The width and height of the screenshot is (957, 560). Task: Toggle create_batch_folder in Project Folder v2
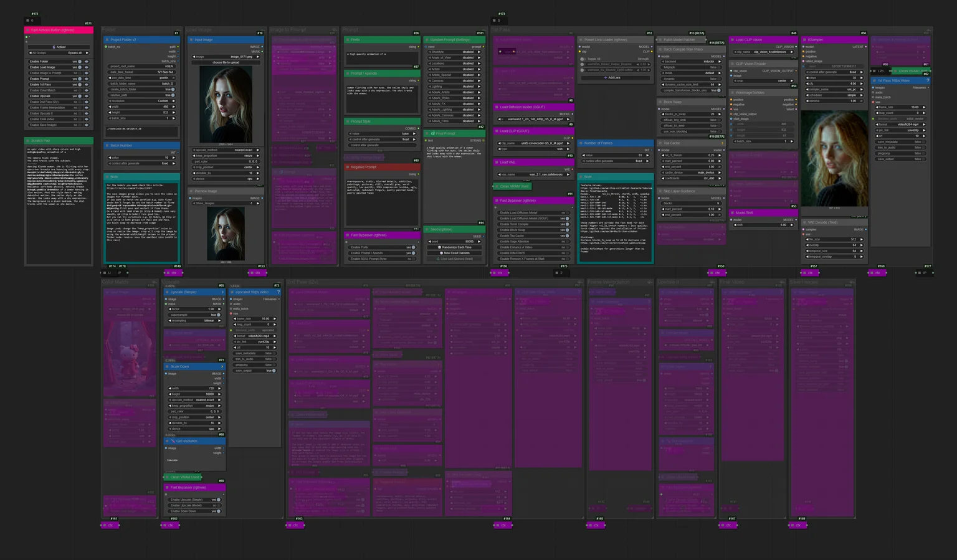(173, 89)
